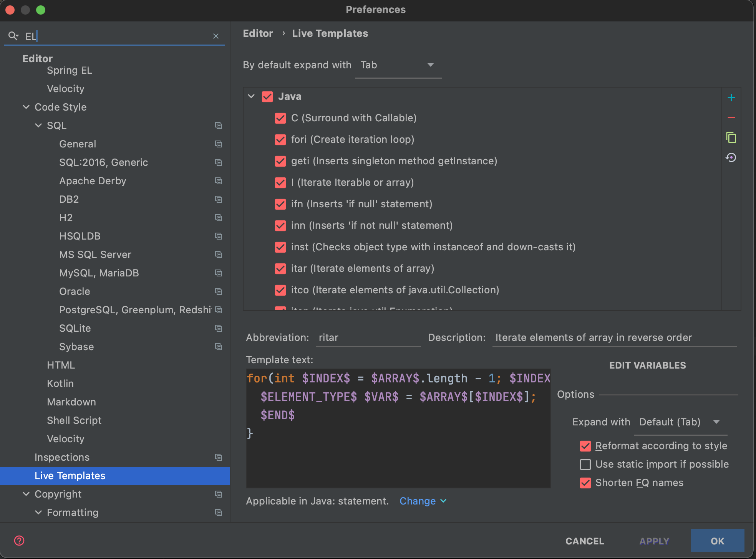This screenshot has height=559, width=756.
Task: Open the Expand with dropdown
Action: coord(680,422)
